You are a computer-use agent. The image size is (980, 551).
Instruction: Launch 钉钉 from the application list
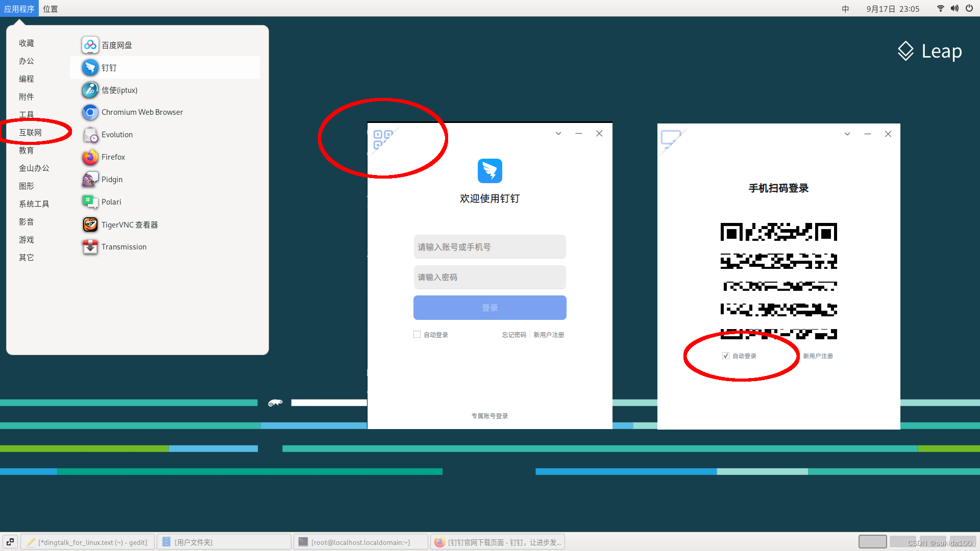[164, 67]
